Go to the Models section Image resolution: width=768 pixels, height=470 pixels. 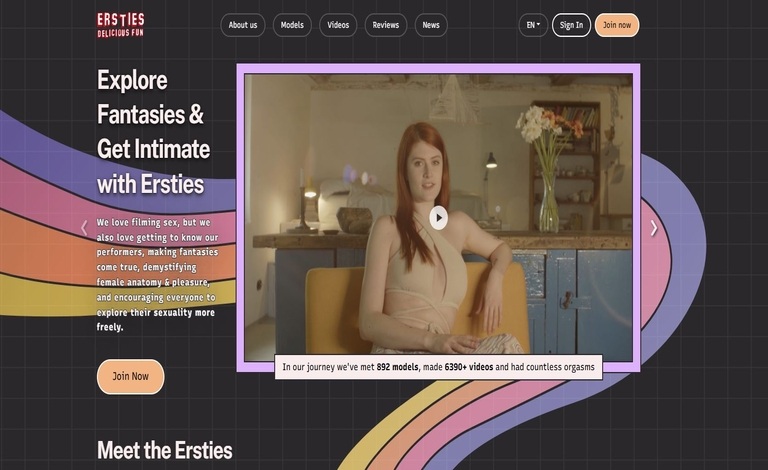click(292, 25)
